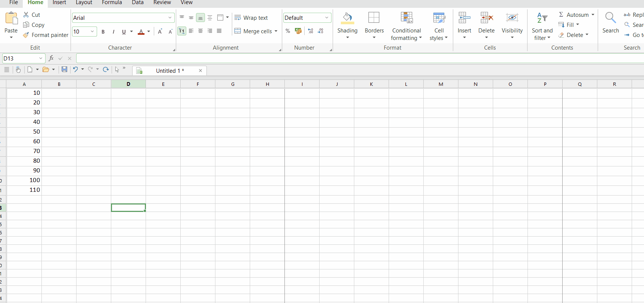
Task: Accept formula entry with the checkmark icon
Action: 60,59
